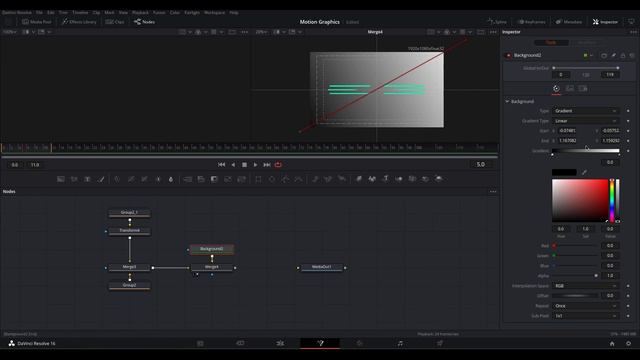Add a Color Corrector node from the toolbar

tap(117, 179)
